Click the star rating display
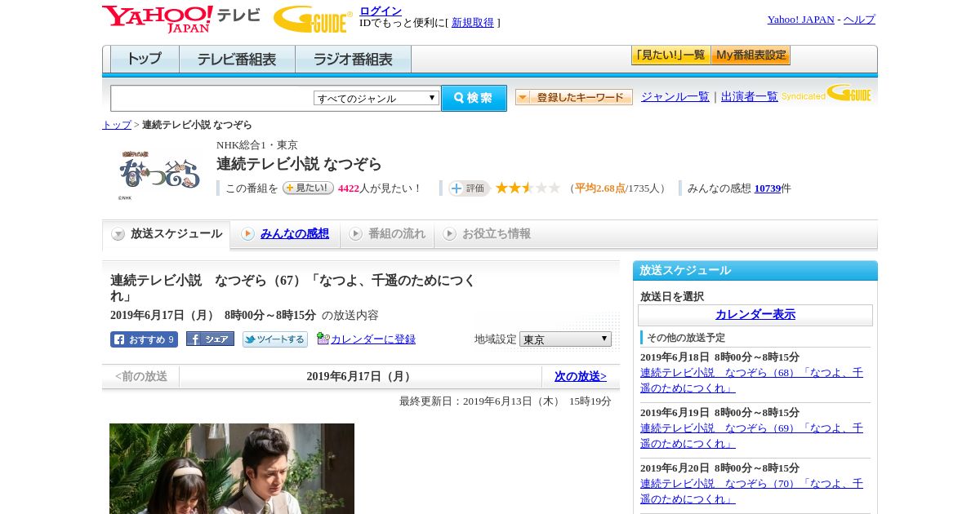 (528, 188)
